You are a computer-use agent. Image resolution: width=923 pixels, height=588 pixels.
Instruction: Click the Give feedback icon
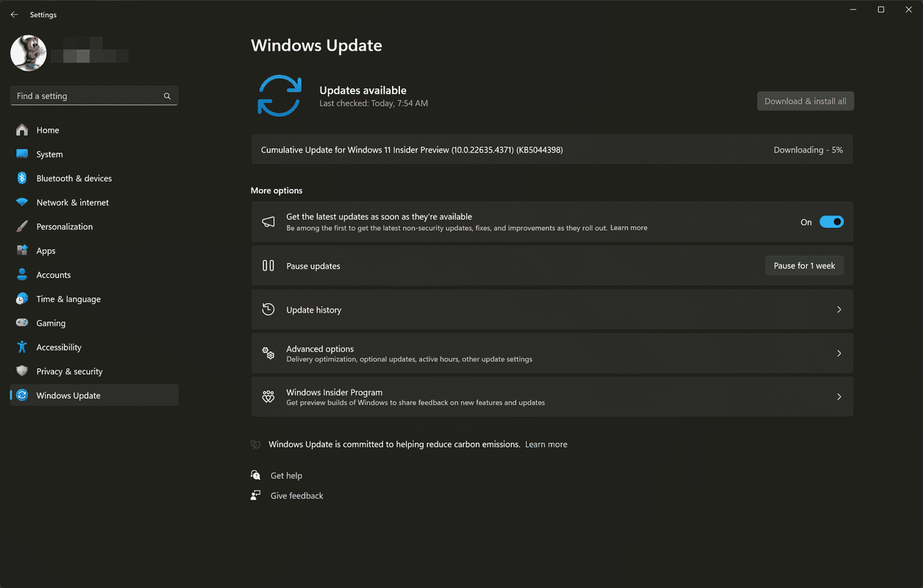(256, 495)
